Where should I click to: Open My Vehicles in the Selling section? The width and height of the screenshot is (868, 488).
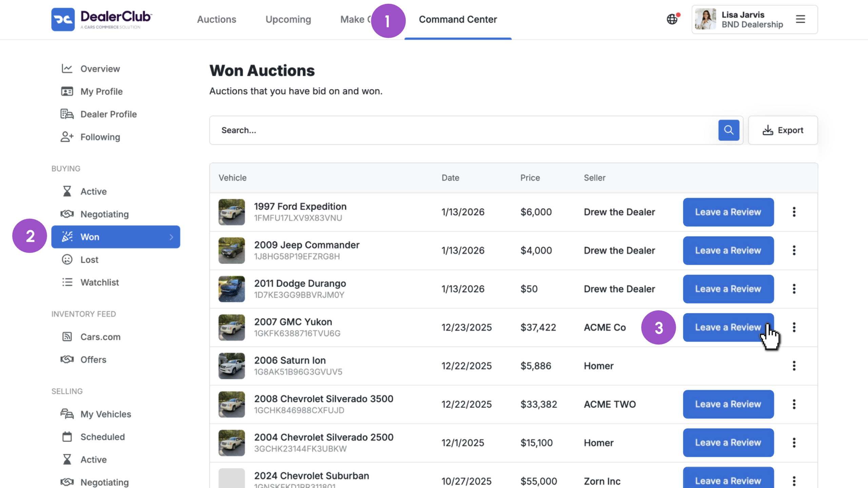pos(105,414)
